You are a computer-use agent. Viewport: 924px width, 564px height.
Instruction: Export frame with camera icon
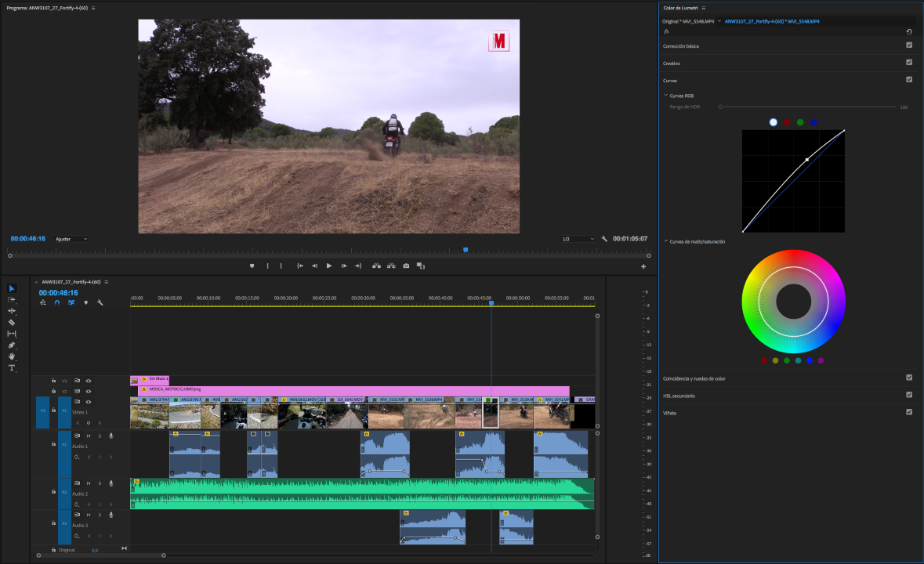point(406,266)
